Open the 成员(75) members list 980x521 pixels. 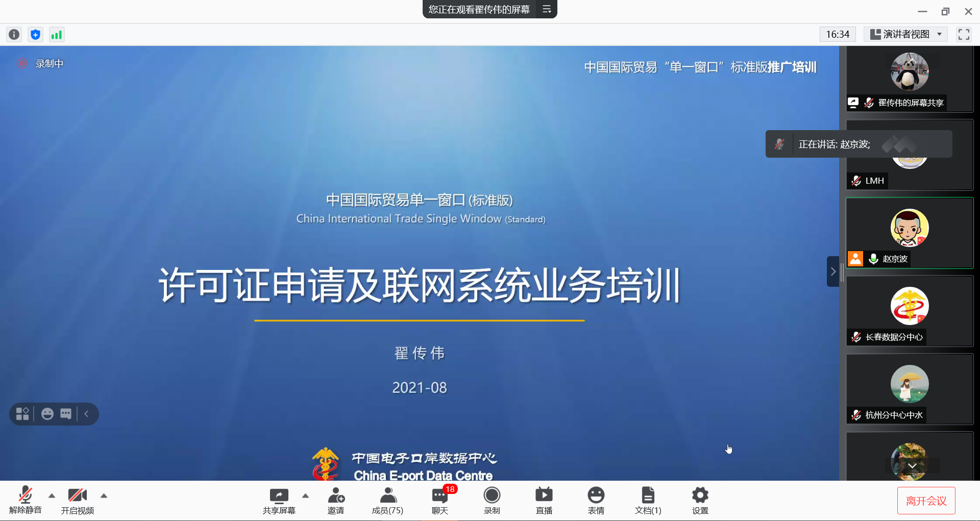pos(387,500)
